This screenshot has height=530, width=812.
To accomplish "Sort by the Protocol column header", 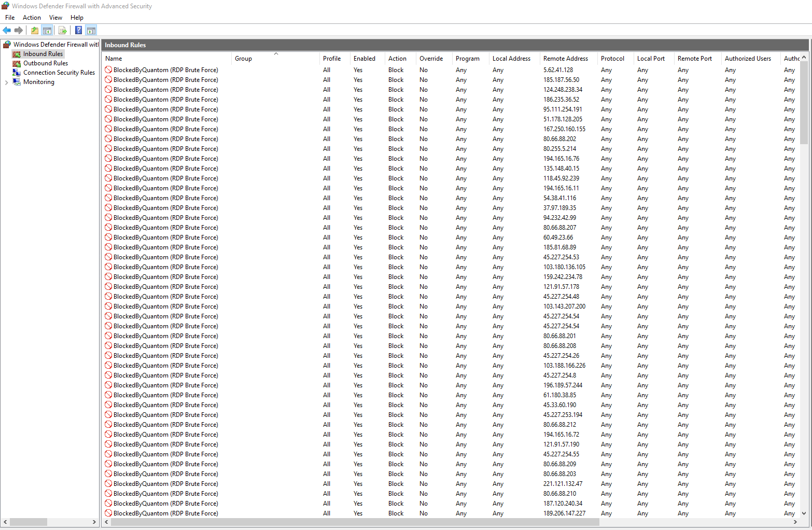I will click(615, 59).
